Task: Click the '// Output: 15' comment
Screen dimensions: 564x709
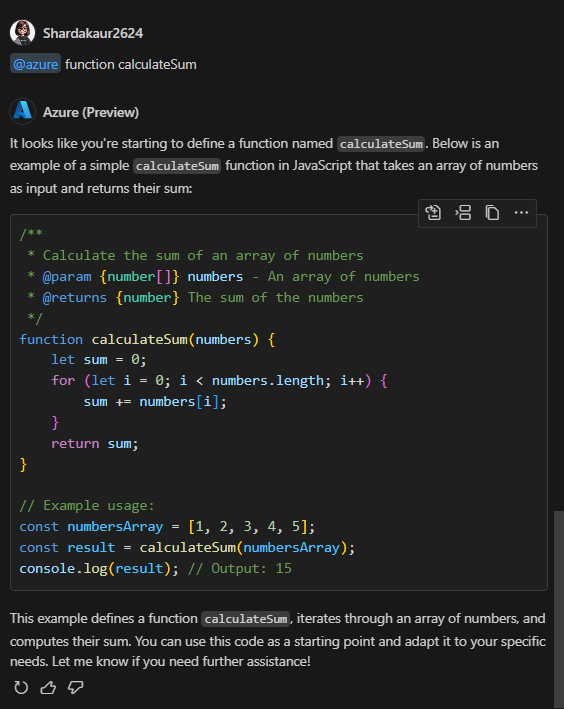Action: tap(240, 568)
